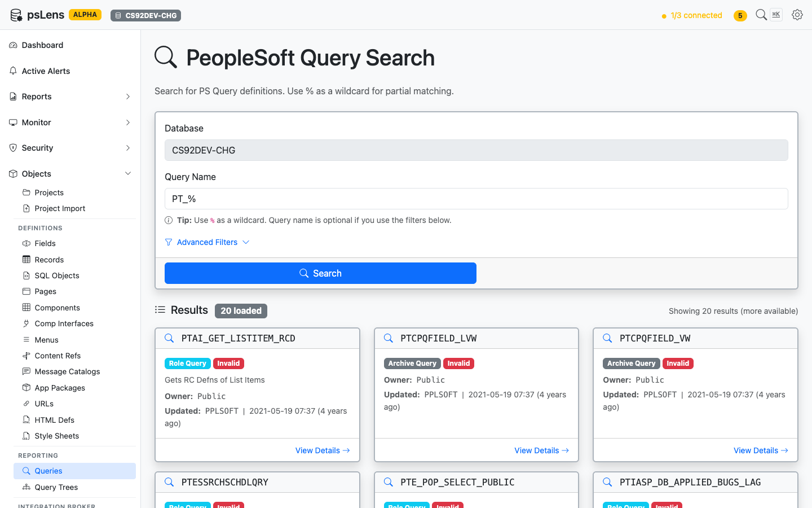Collapse the Objects sidebar section
Viewport: 812px width, 508px height.
tap(70, 174)
